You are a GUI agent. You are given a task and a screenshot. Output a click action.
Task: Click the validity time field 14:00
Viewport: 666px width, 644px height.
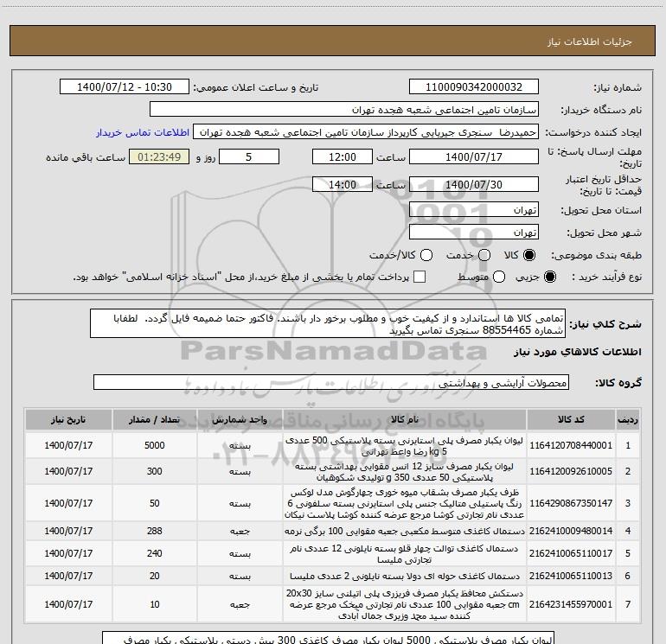click(343, 185)
